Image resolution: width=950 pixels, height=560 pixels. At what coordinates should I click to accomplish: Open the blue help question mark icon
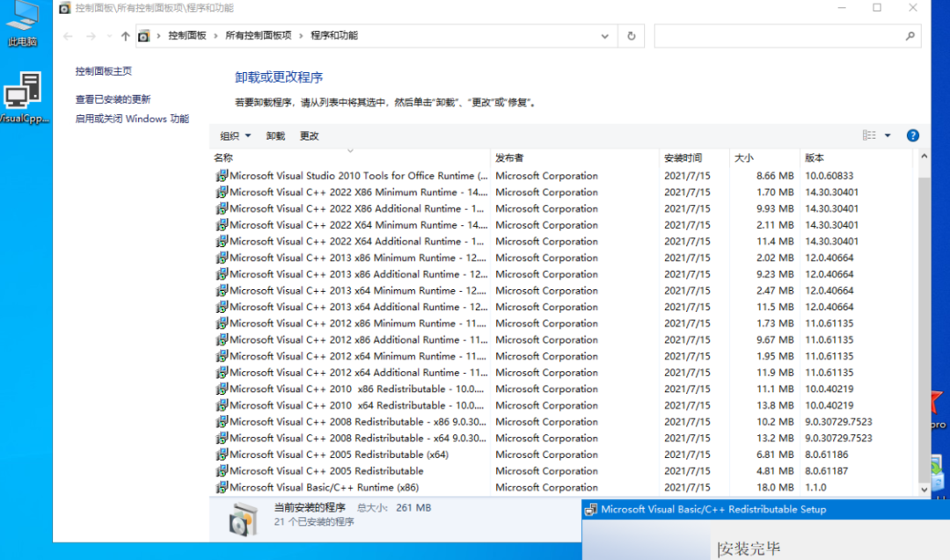click(912, 135)
